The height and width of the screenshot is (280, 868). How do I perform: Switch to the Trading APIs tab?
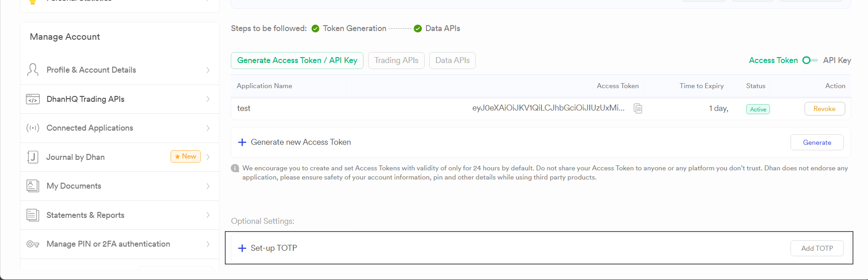(396, 60)
